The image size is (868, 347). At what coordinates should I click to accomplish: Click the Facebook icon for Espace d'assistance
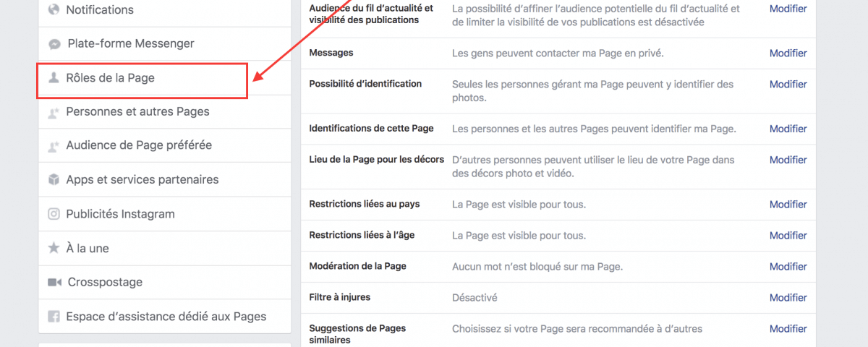coord(54,317)
